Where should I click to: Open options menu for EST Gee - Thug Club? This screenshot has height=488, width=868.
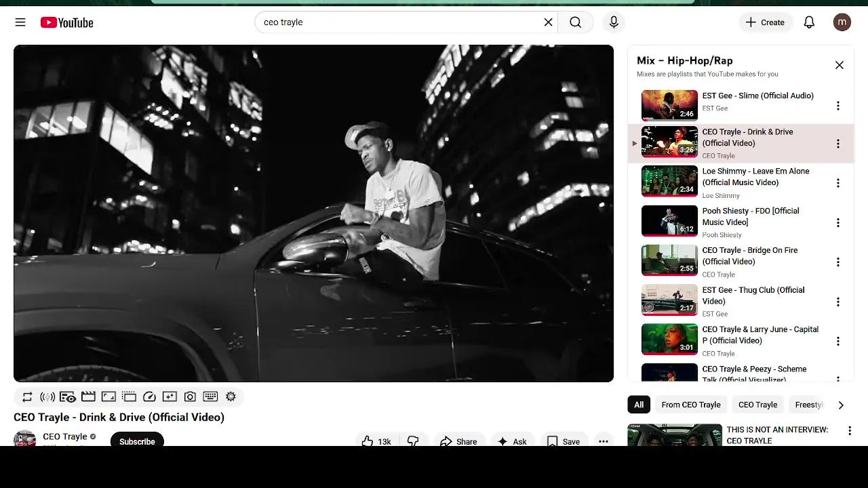(838, 302)
